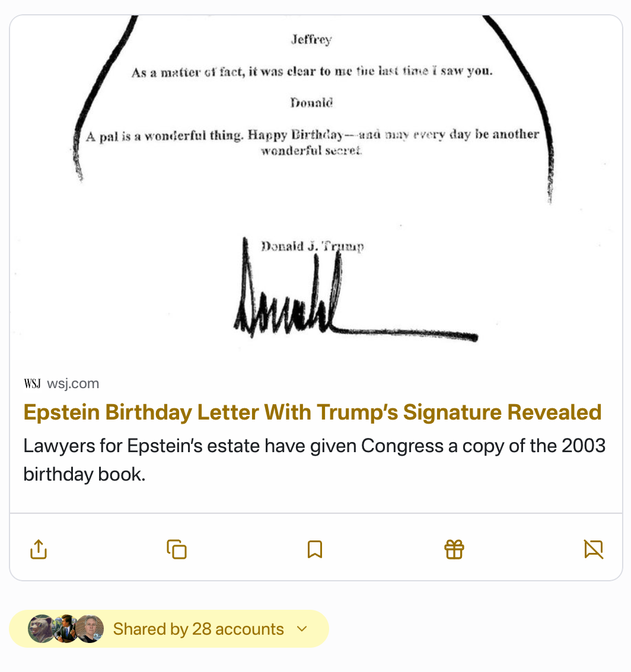Click the article summary about Epstein's estate lawyers
Image resolution: width=631 pixels, height=672 pixels.
click(314, 459)
